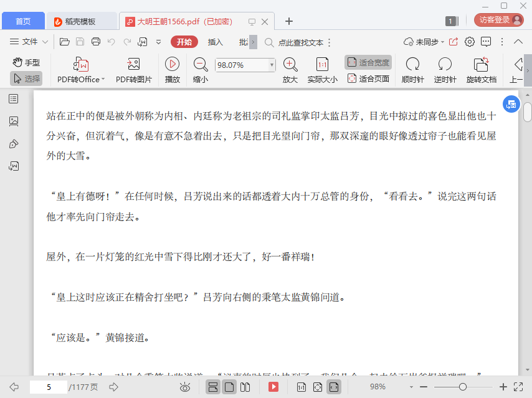Image resolution: width=532 pixels, height=398 pixels.
Task: Expand the quick access toolbar dropdown
Action: click(x=158, y=42)
